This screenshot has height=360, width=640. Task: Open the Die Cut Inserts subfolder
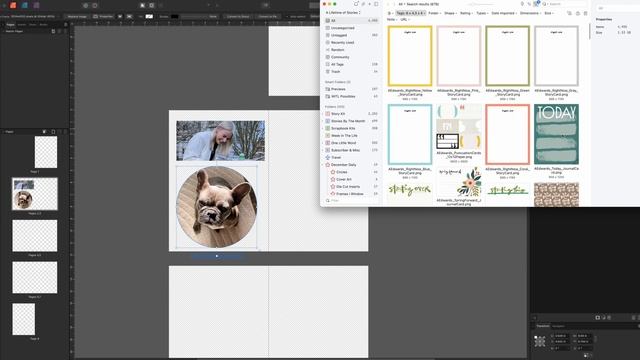354,187
